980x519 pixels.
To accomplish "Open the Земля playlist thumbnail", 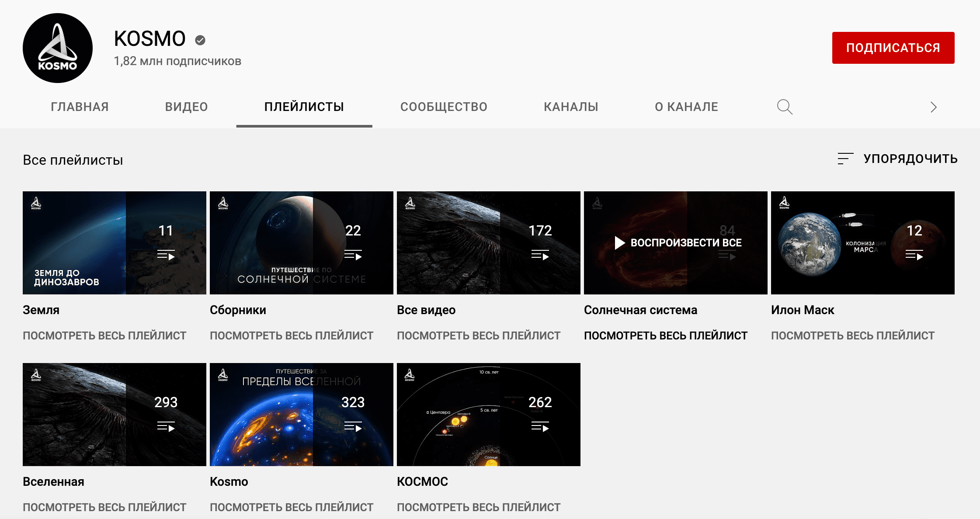I will [x=115, y=243].
